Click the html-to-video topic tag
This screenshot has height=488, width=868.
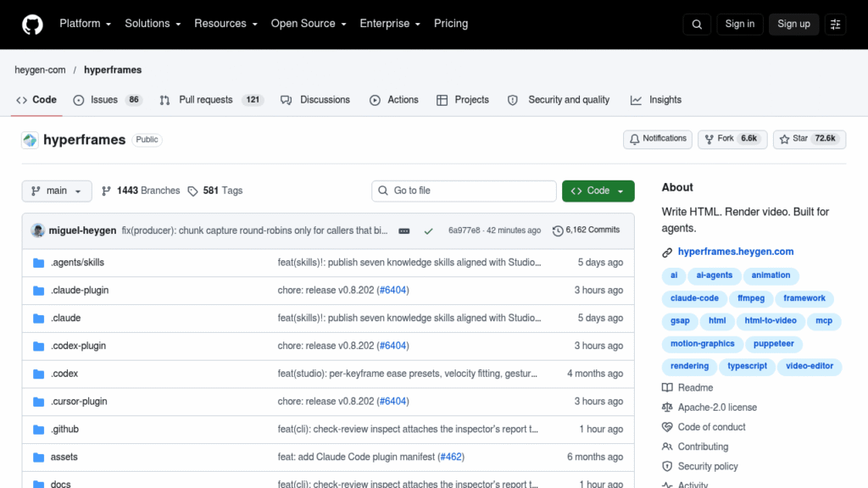pyautogui.click(x=770, y=321)
